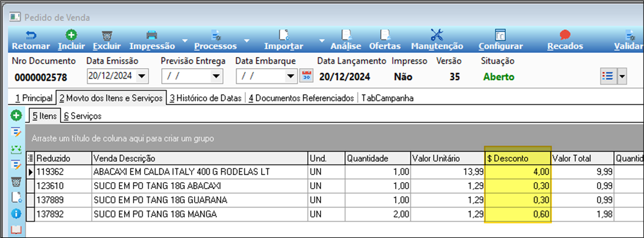Click the Valor Unitário column header
The width and height of the screenshot is (644, 238).
447,159
